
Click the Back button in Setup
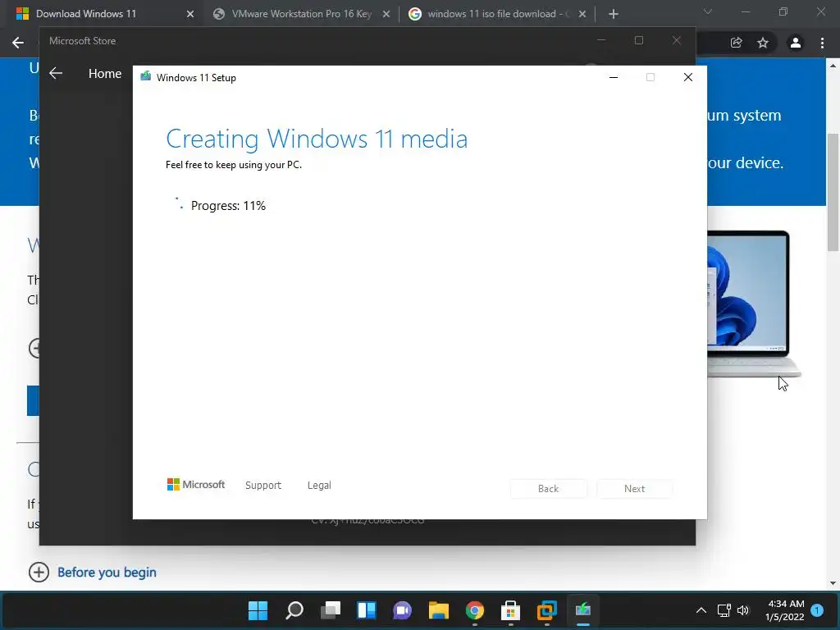548,489
